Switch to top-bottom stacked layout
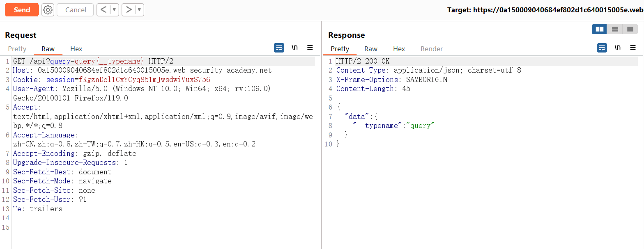The width and height of the screenshot is (644, 249). pos(615,29)
